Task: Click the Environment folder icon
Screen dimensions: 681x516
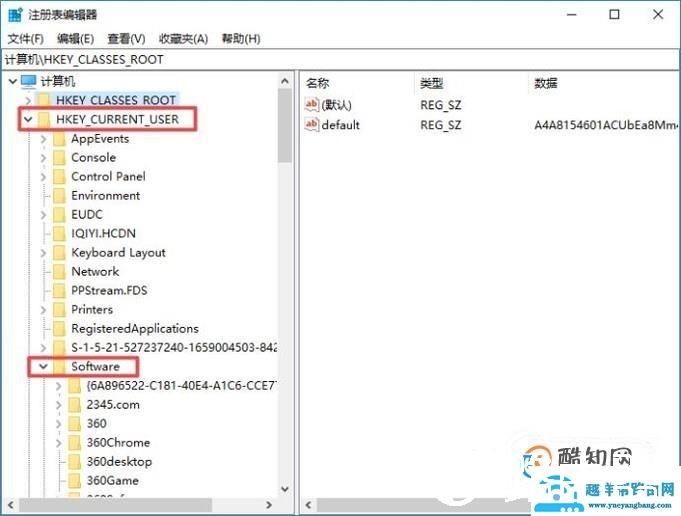Action: point(59,195)
